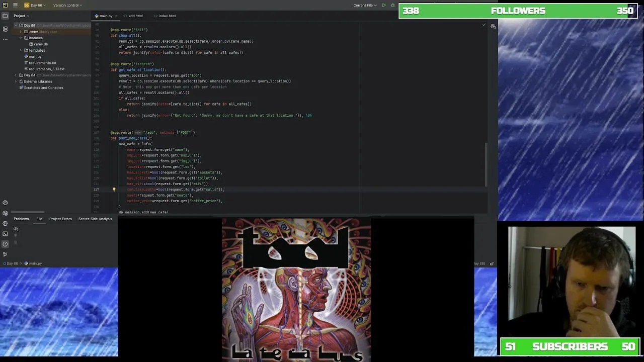Expand External Libraries node
644x362 pixels.
coord(16,81)
